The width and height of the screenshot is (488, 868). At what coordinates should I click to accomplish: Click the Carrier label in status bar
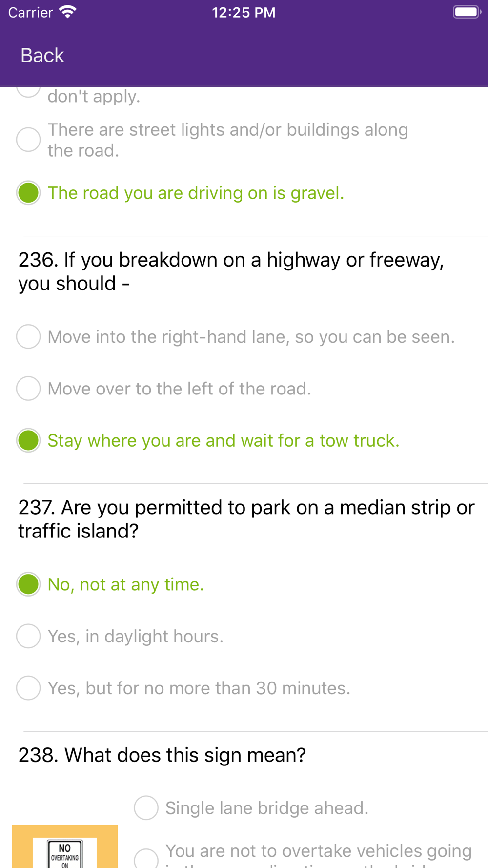tap(30, 12)
